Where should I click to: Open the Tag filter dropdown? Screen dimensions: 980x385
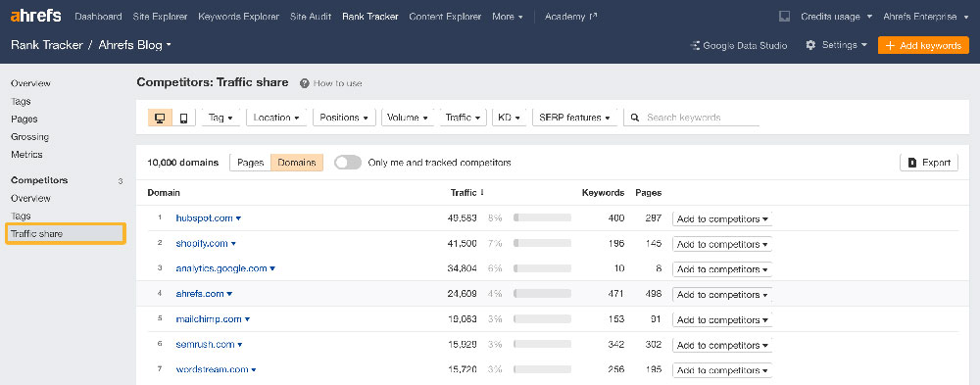click(220, 118)
